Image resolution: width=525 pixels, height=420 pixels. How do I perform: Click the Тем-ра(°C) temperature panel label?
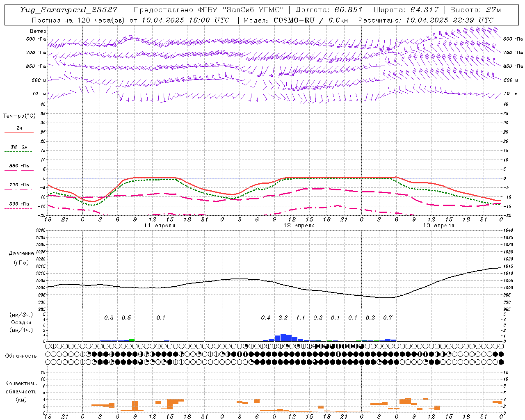coord(19,116)
